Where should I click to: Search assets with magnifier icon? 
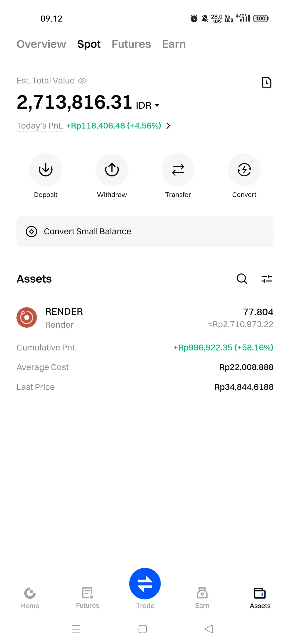[242, 279]
